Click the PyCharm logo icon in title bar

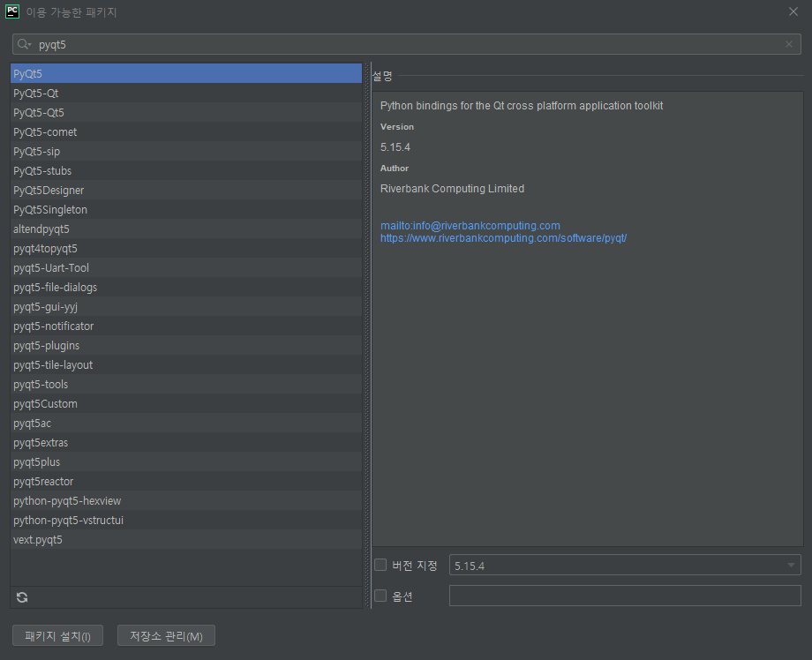(x=11, y=11)
